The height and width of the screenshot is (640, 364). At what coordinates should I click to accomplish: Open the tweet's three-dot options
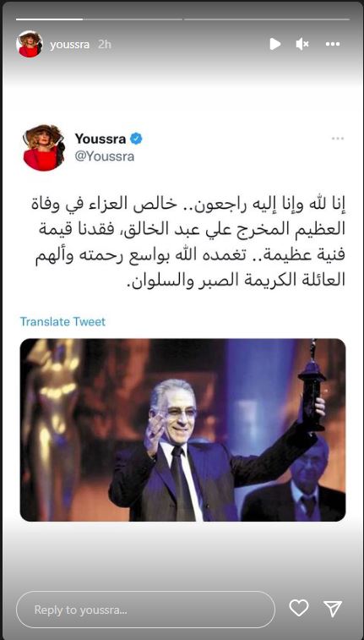[x=338, y=139]
